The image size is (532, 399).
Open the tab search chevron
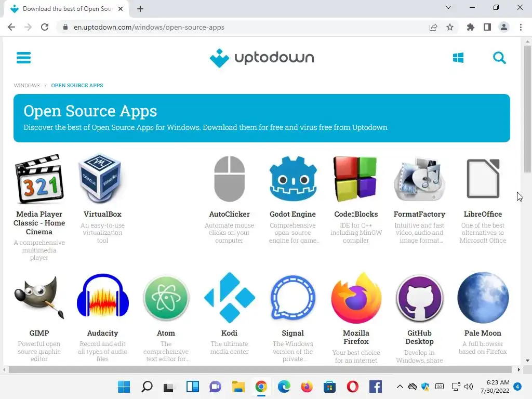tap(448, 7)
